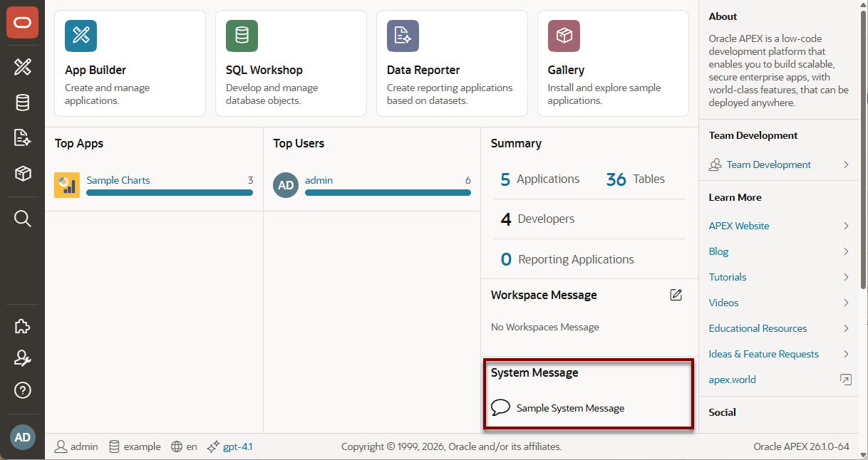Click the AI sparkle icon beside gpt-4.1
Viewport: 868px width, 460px height.
coord(212,446)
